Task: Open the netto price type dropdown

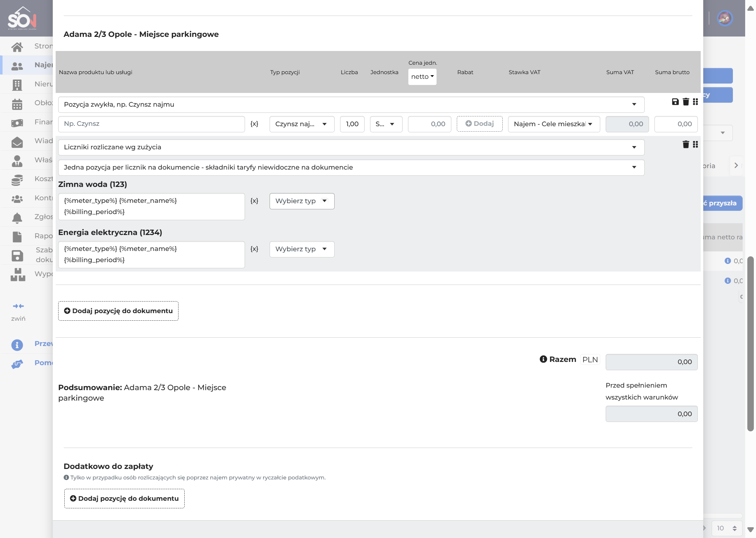Action: [x=422, y=77]
